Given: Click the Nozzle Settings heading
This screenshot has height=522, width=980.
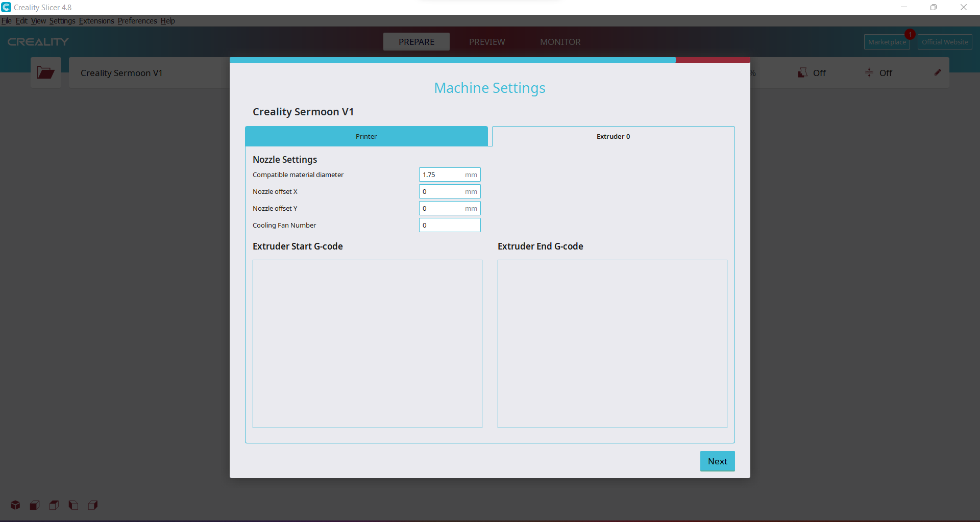Looking at the screenshot, I should click(285, 160).
